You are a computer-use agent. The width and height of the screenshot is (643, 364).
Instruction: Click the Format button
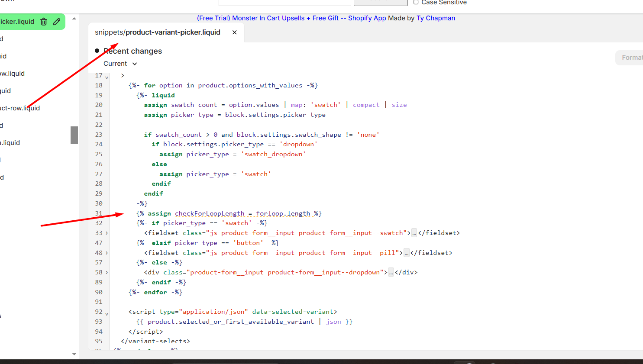click(630, 58)
